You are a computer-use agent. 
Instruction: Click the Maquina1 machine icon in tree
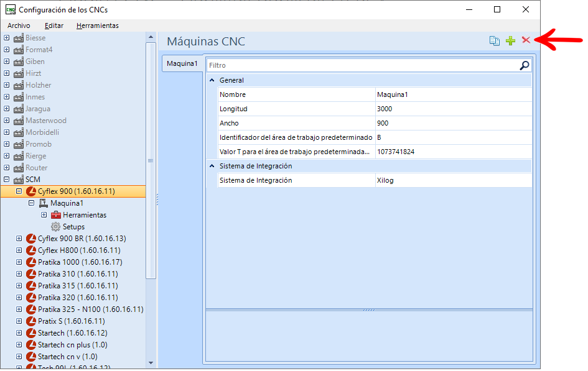(44, 203)
